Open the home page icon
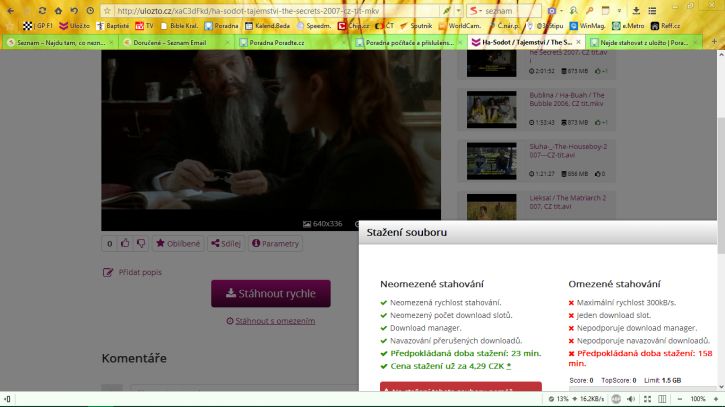 coord(58,10)
